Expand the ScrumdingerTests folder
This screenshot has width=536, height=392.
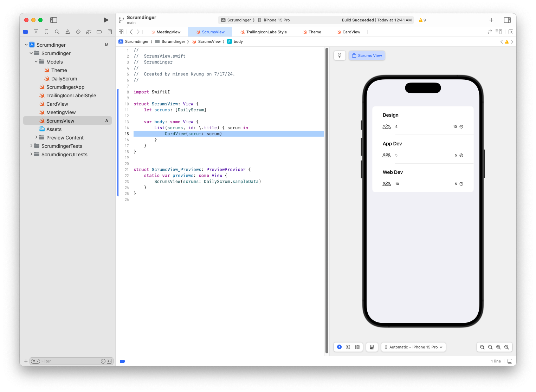(x=31, y=146)
